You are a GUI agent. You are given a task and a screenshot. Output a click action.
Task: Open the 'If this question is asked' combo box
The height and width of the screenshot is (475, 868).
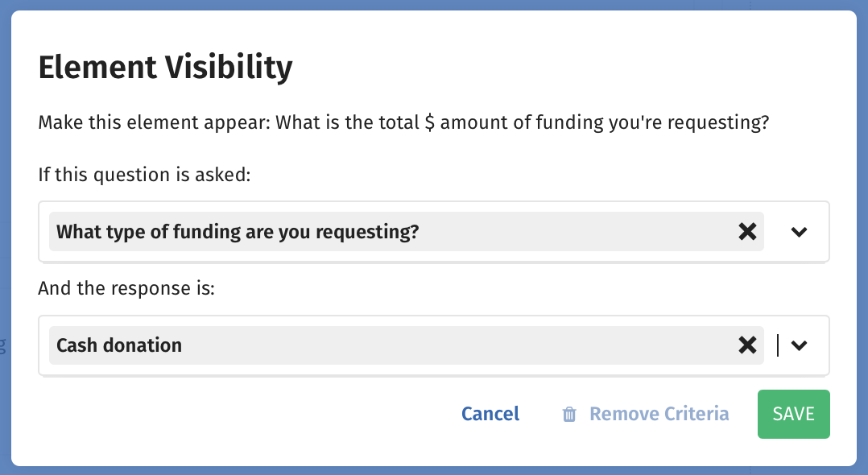[434, 231]
